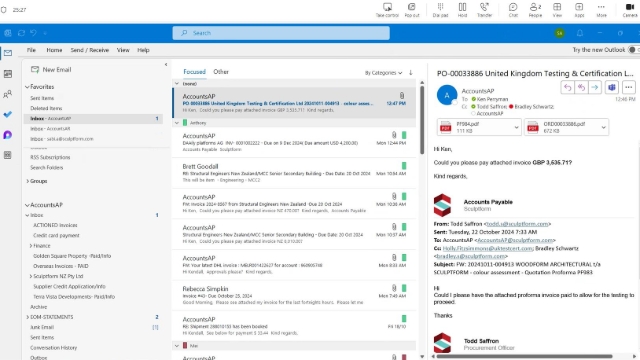Expand the Sculptform NZ Pty Ltd folder

point(31,276)
